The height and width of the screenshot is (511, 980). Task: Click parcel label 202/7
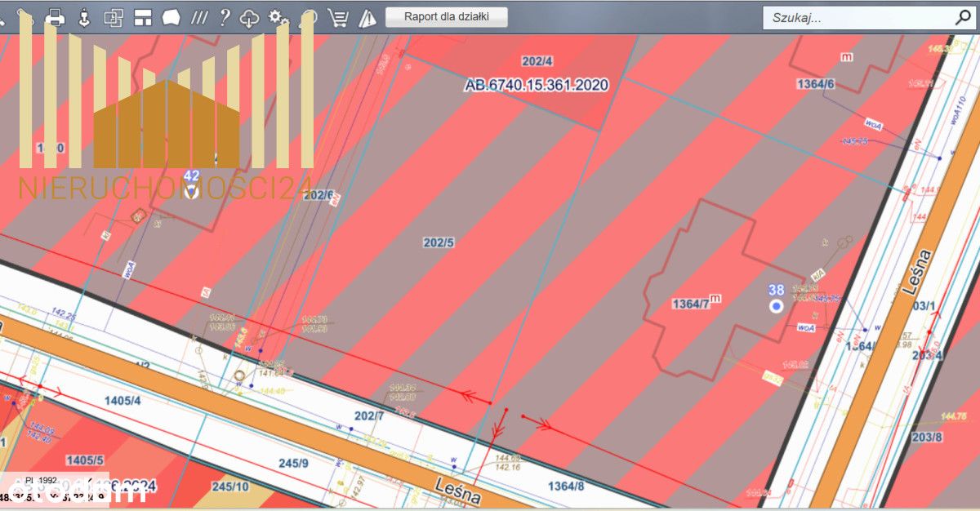[x=369, y=416]
